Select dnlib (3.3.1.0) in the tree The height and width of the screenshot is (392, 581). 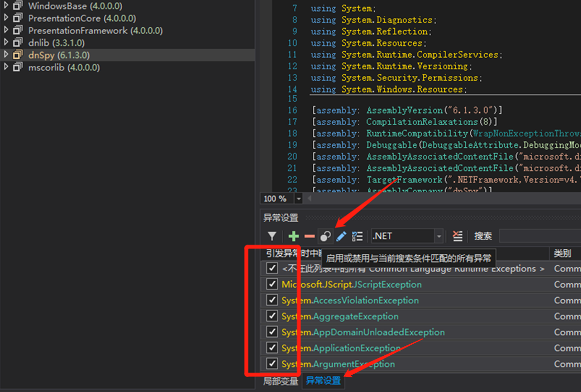click(57, 43)
